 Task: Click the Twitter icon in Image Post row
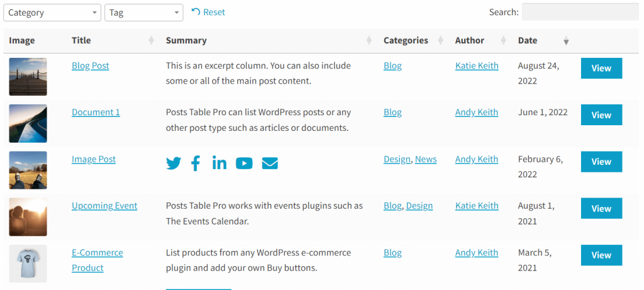click(174, 164)
